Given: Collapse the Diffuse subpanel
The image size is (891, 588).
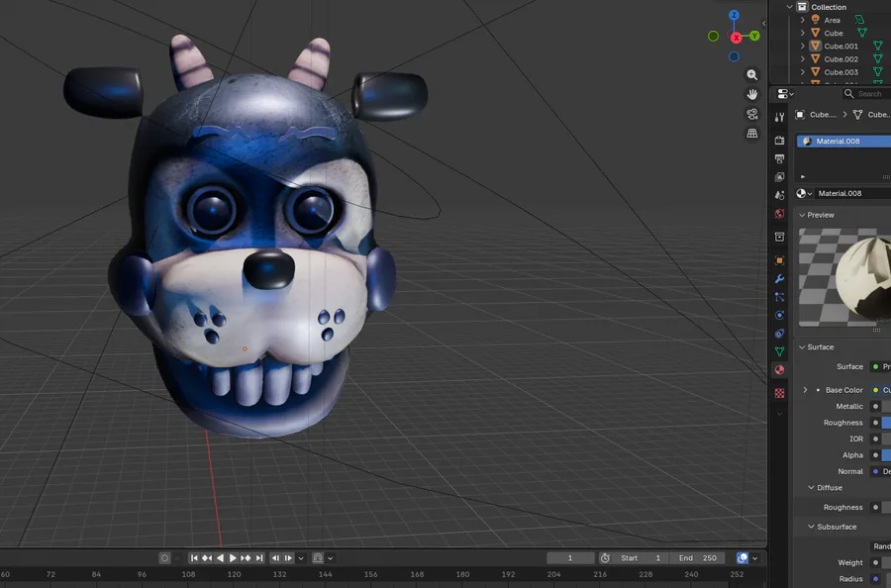Looking at the screenshot, I should (812, 487).
